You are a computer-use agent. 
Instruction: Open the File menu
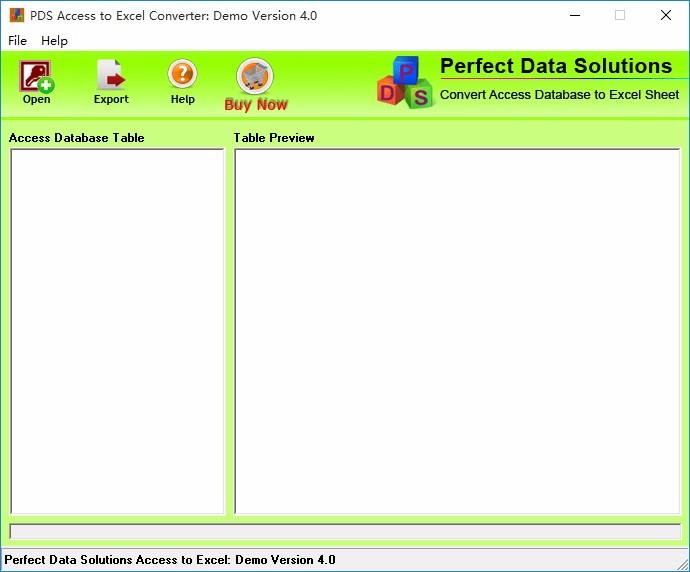pyautogui.click(x=18, y=40)
